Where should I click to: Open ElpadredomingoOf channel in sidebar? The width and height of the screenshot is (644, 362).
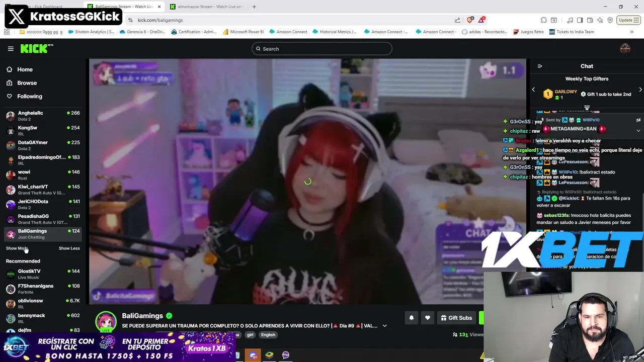pos(43,160)
